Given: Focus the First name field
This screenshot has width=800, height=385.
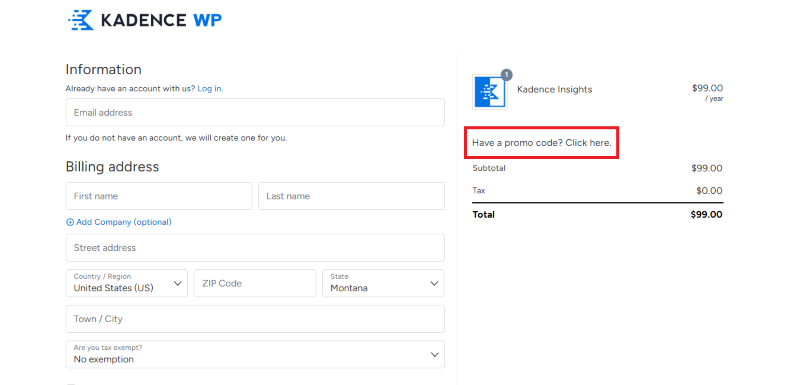Looking at the screenshot, I should pos(159,196).
